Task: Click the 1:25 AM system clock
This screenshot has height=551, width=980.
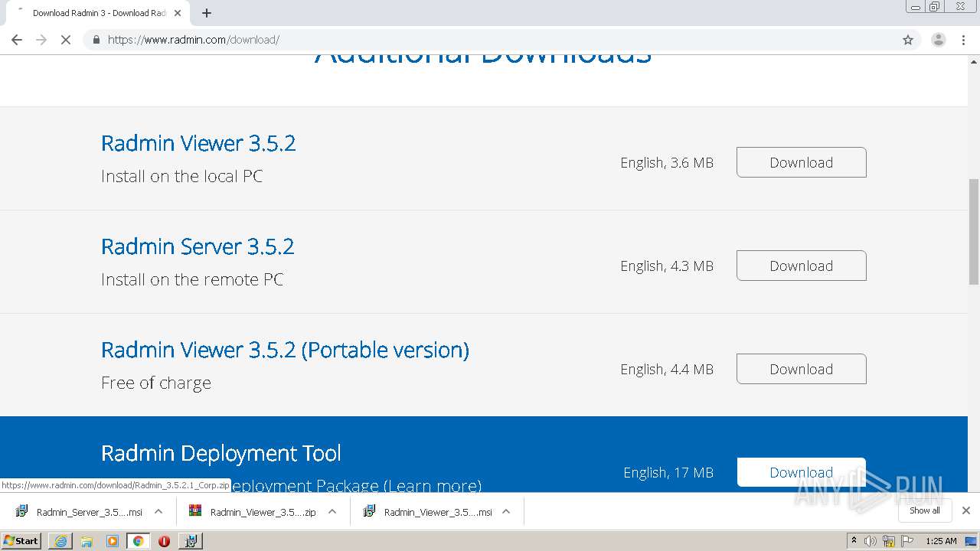Action: (941, 541)
